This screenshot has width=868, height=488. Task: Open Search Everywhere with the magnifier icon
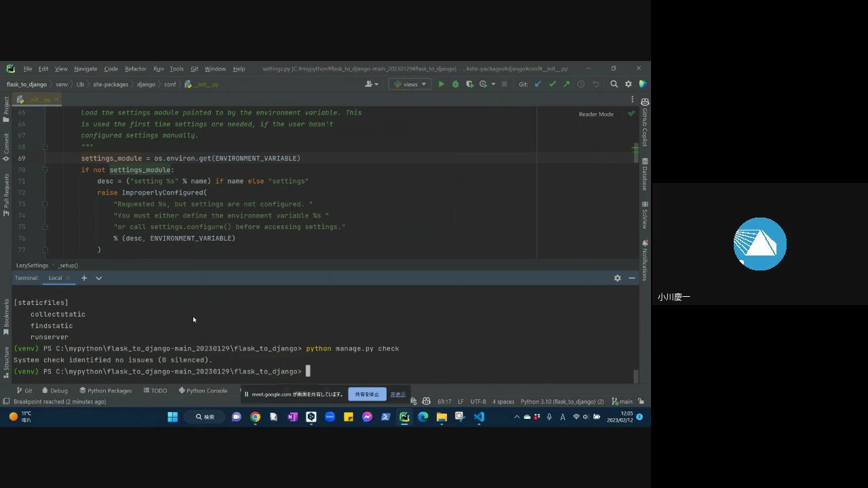click(614, 84)
